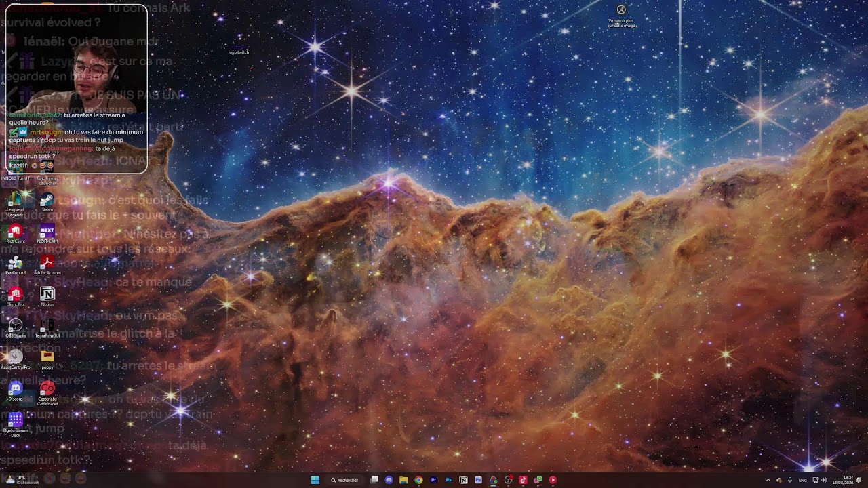Select the Client Riot desktop icon

click(x=15, y=297)
